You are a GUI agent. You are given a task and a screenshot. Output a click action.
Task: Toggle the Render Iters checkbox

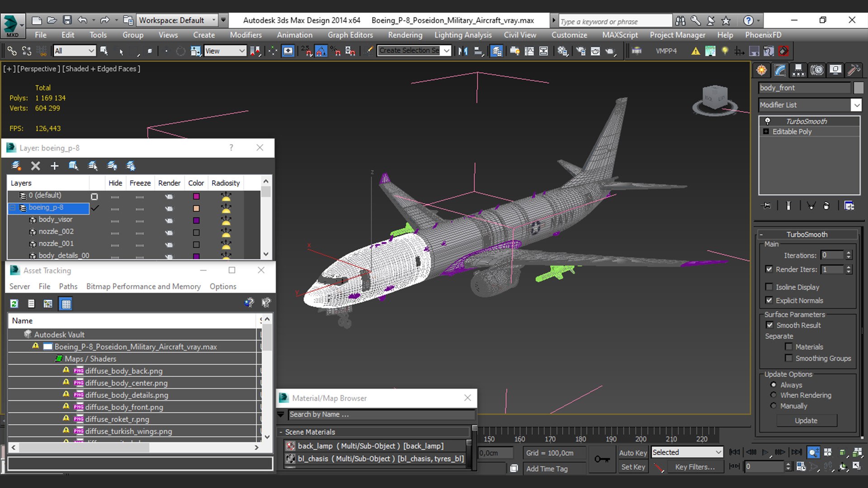[x=769, y=269]
